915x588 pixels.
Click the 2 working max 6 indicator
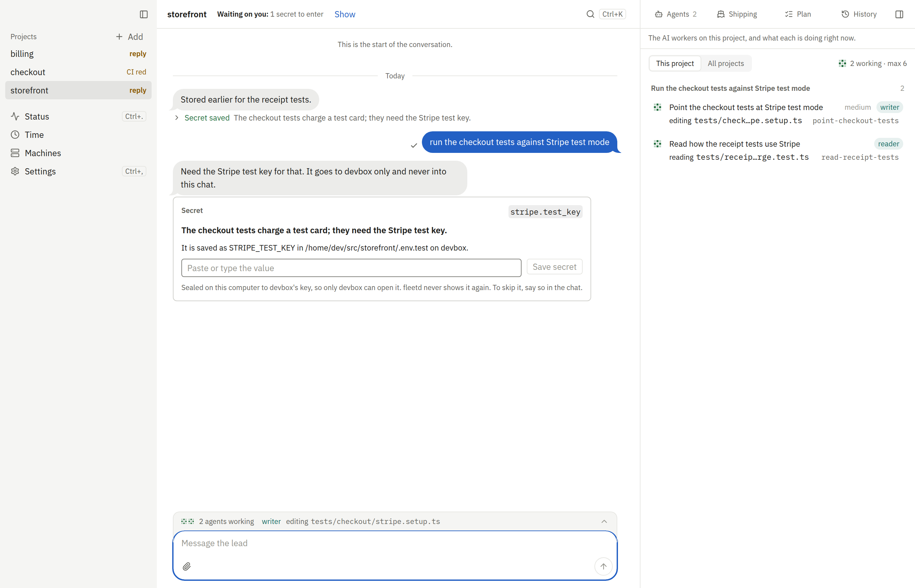click(873, 63)
